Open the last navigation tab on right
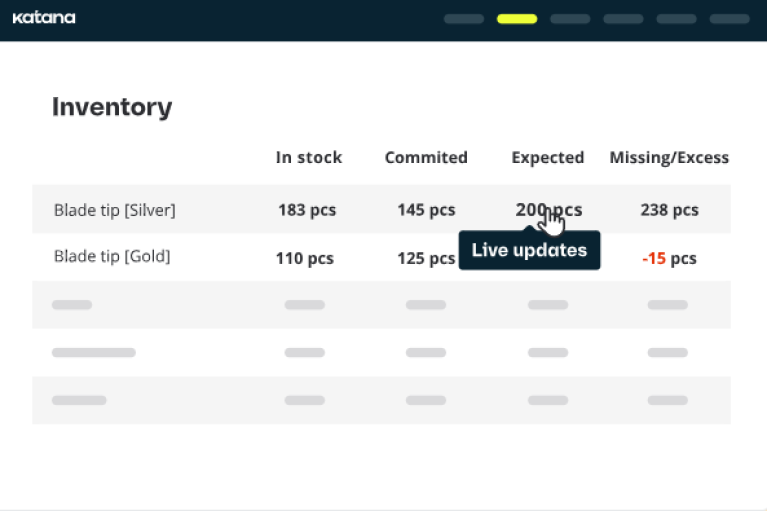 729,19
